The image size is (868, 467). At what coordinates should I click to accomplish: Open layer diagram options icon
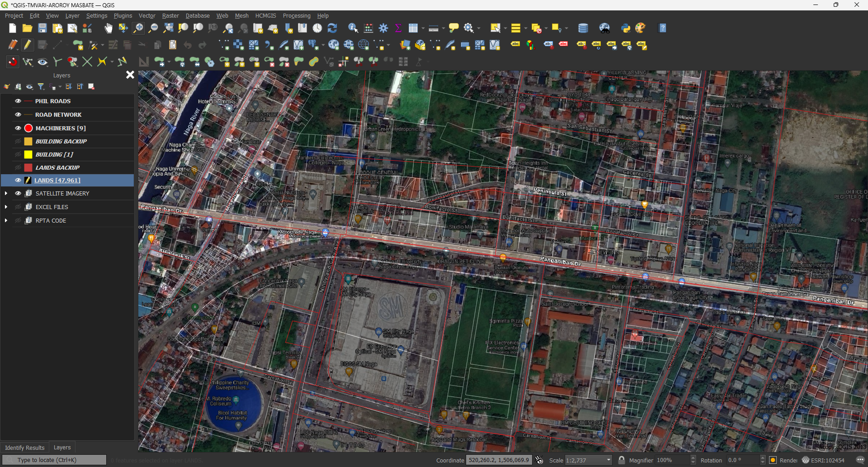(530, 45)
